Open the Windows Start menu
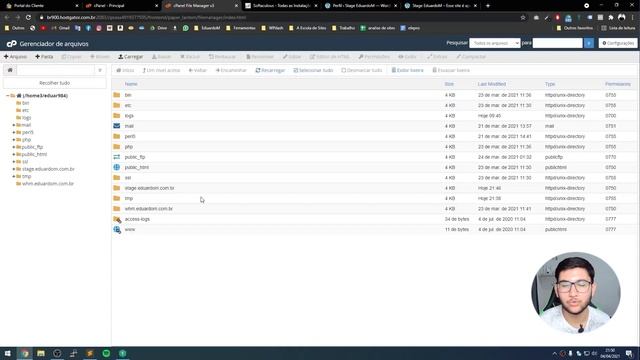Viewport: 640px width, 360px height. (8, 353)
